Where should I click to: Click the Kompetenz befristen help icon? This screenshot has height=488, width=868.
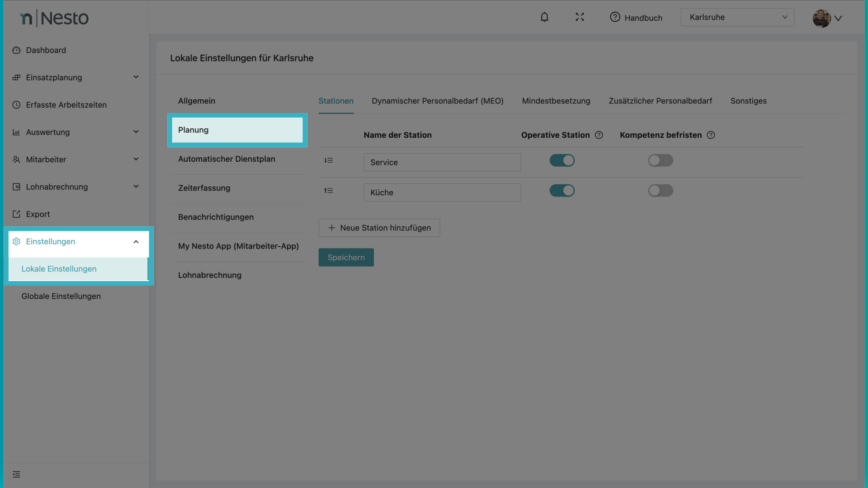tap(711, 135)
